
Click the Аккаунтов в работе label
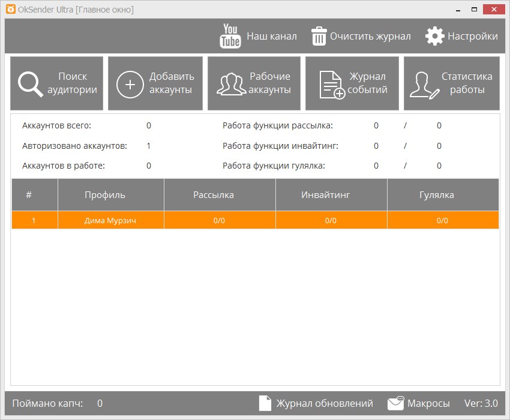click(x=64, y=166)
